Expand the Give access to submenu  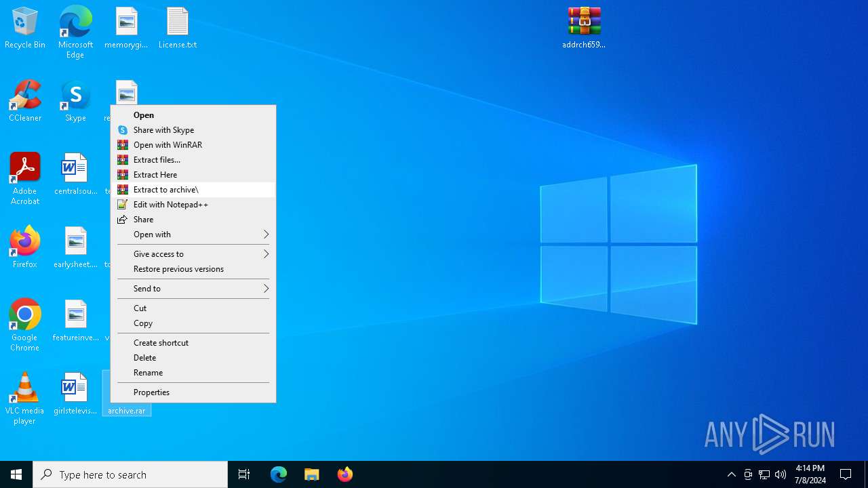193,254
